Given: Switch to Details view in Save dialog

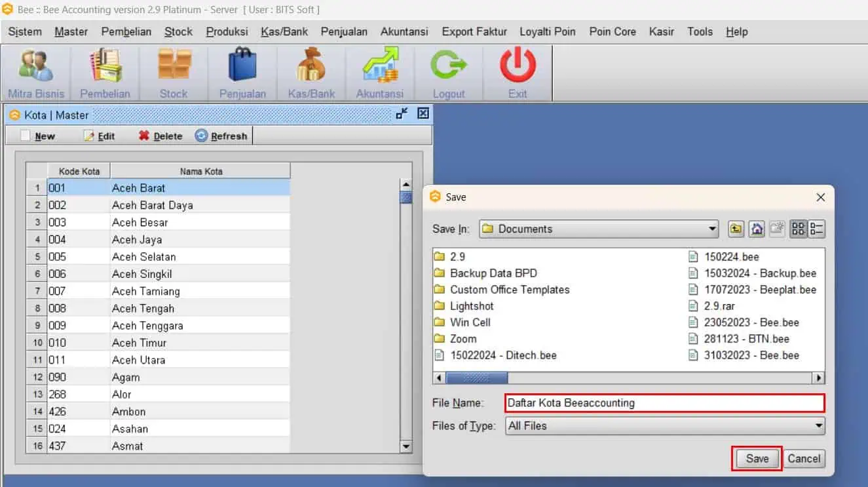Looking at the screenshot, I should pos(816,229).
